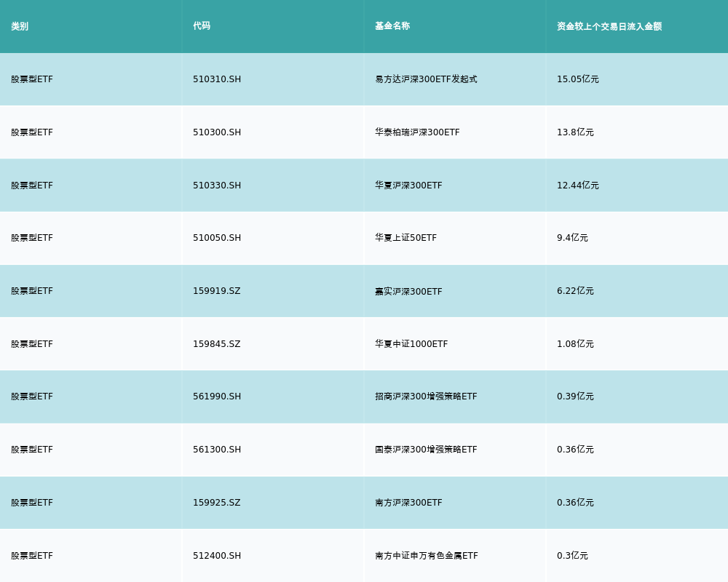
Task: Click 股票型ETF in the 159925.SZ row
Action: (32, 503)
